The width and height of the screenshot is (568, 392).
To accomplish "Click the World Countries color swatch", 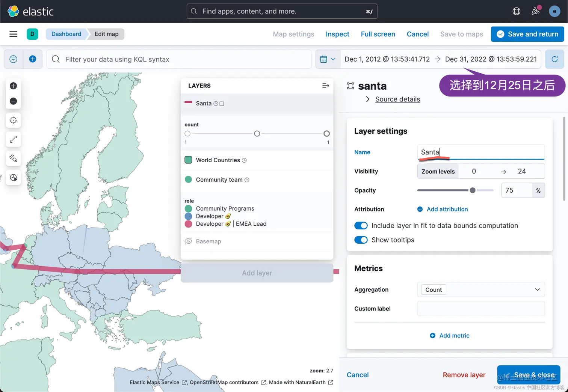I will (x=189, y=160).
